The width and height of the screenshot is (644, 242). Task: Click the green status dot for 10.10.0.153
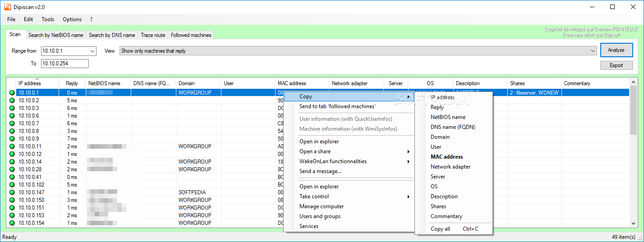click(x=12, y=215)
